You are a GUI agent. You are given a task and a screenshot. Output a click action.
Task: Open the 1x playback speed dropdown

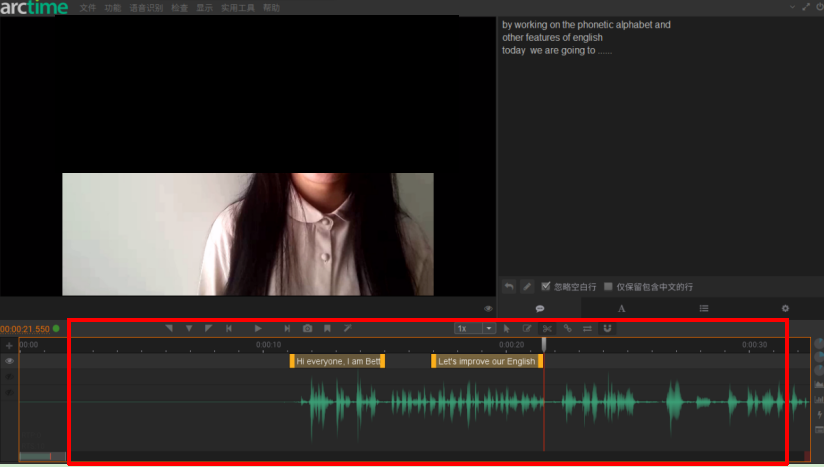tap(475, 328)
